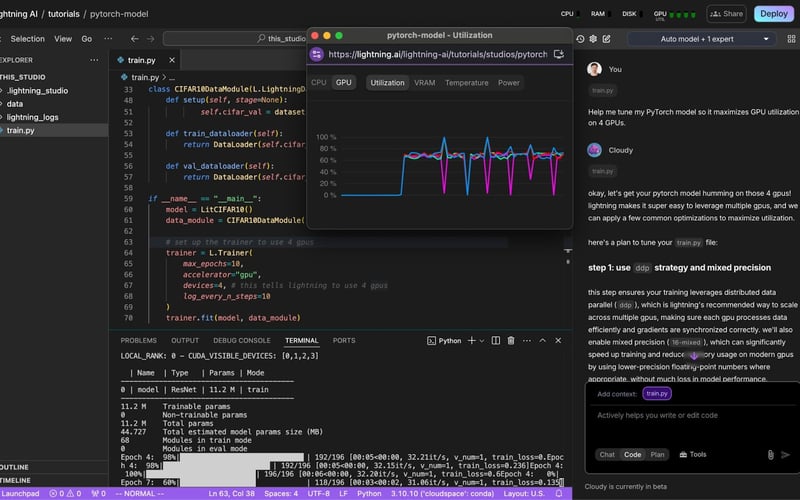Screen dimensions: 800x500
Task: Send the message with arrow icon
Action: pos(786,455)
